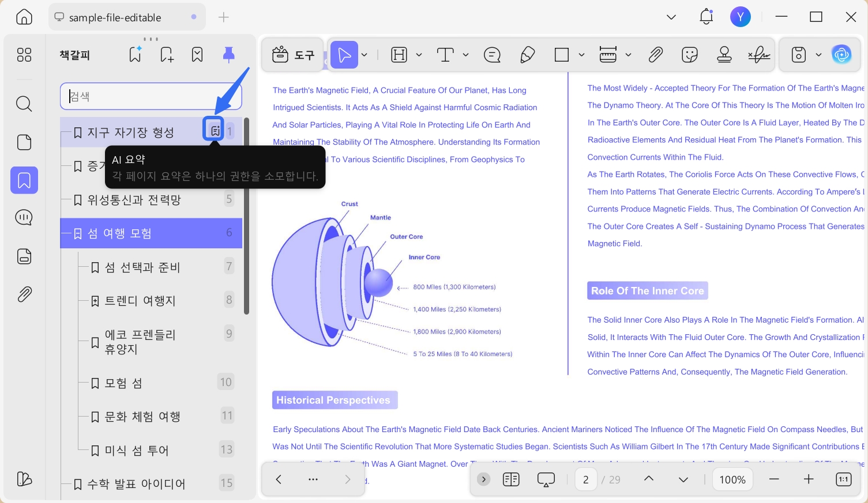Image resolution: width=868 pixels, height=503 pixels.
Task: Open thumbnails grid panel in sidebar
Action: pos(24,55)
